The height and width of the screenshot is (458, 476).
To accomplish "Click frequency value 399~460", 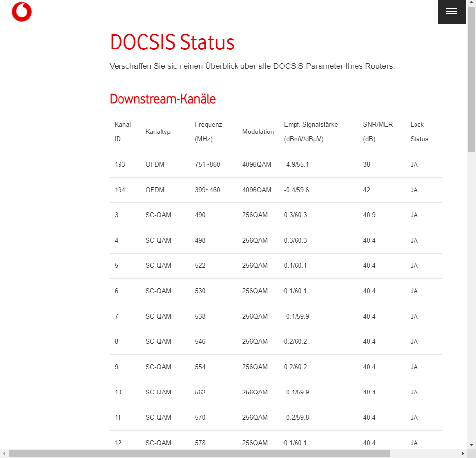I will pyautogui.click(x=207, y=190).
